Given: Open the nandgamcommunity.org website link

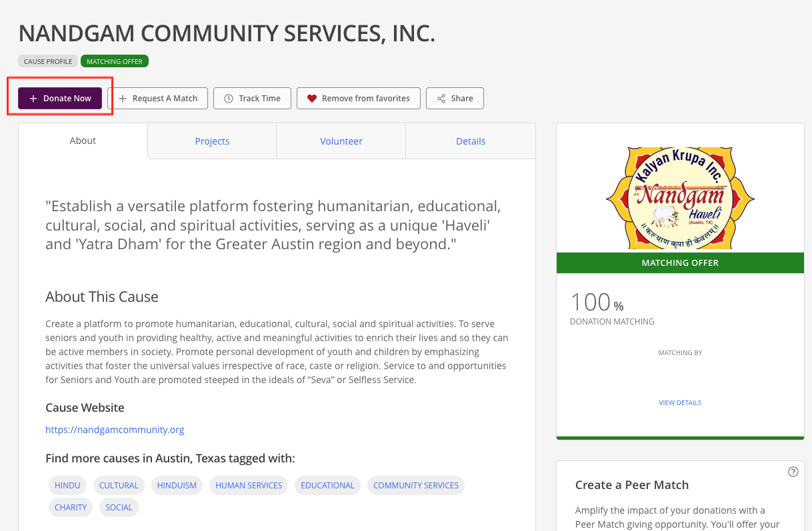Looking at the screenshot, I should tap(115, 430).
